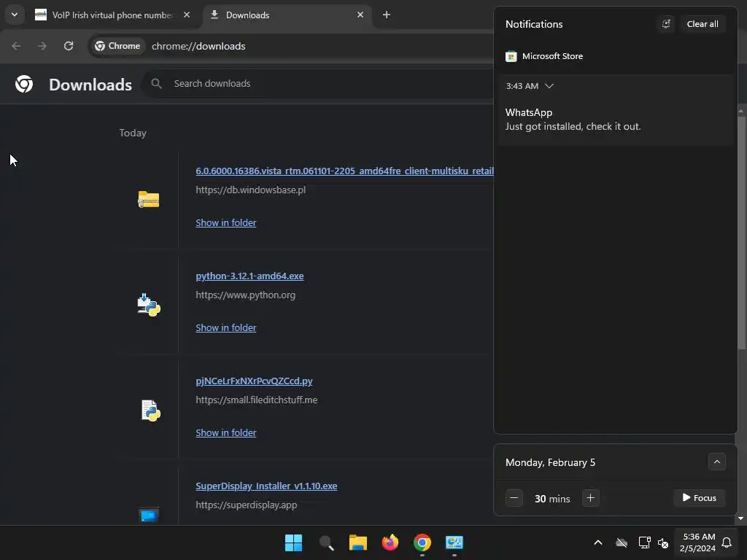Show hidden system tray icons
Screen dimensions: 747x560
coord(598,542)
